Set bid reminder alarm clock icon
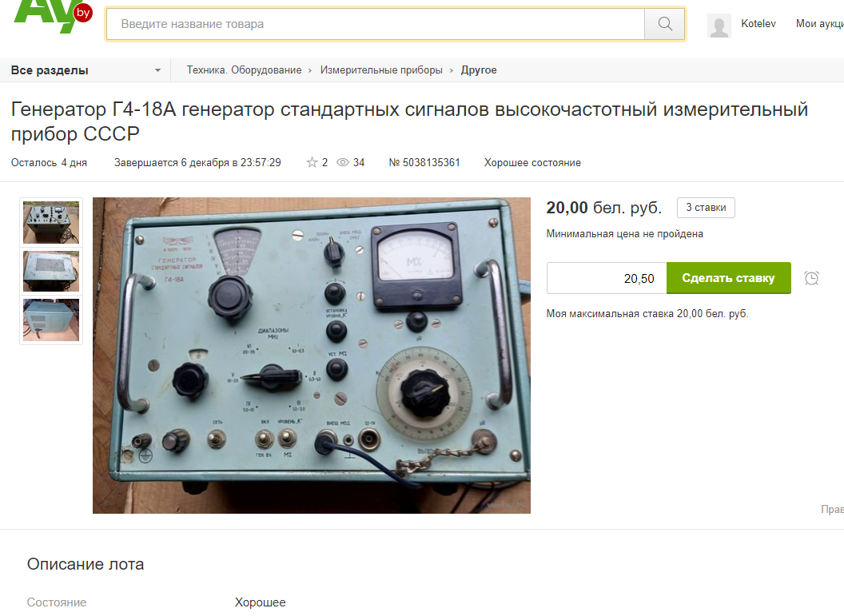This screenshot has width=844, height=616. (x=812, y=278)
